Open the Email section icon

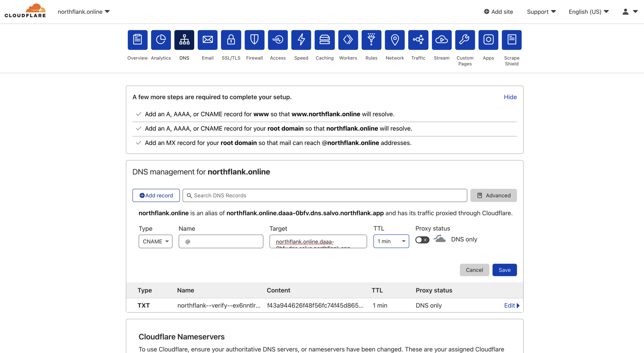(x=208, y=40)
